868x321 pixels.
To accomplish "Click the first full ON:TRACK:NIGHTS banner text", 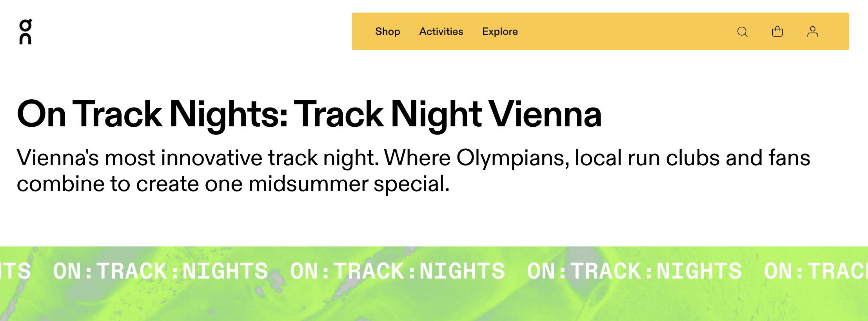I will (160, 271).
